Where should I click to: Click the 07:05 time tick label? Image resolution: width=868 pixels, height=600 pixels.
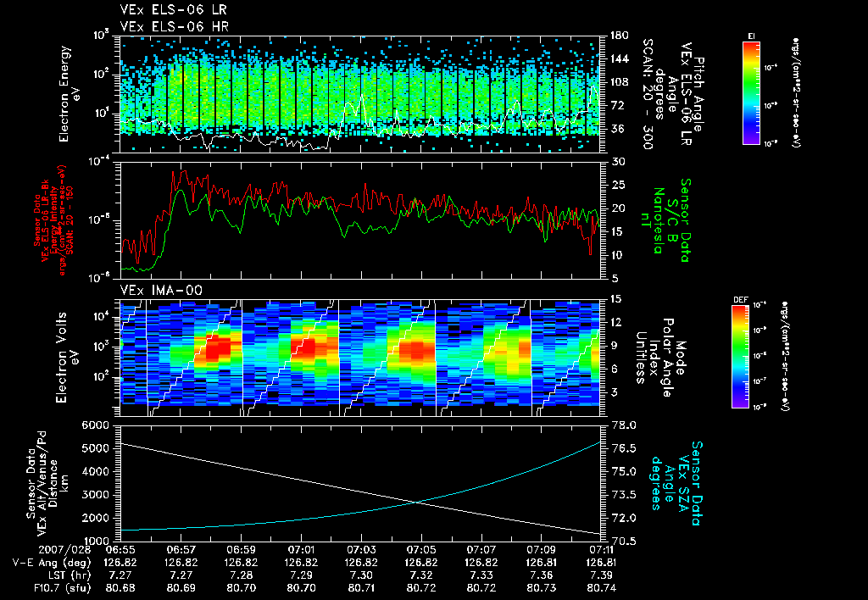[x=422, y=550]
